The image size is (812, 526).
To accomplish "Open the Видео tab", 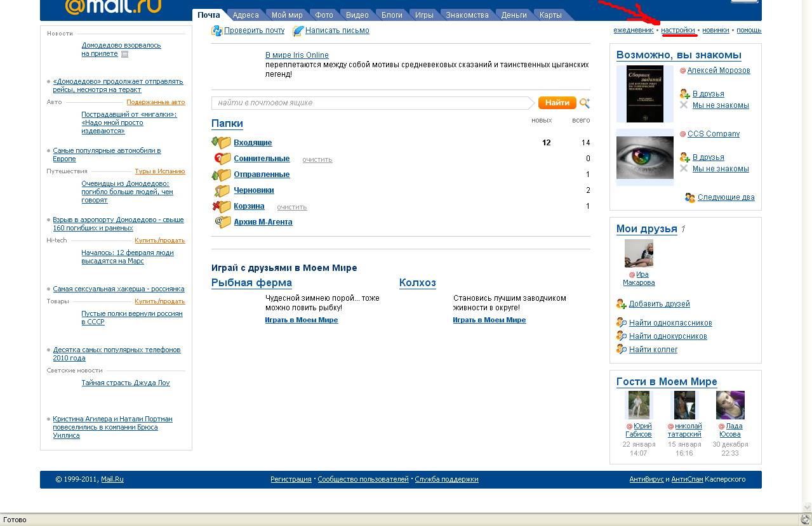I will [x=357, y=15].
